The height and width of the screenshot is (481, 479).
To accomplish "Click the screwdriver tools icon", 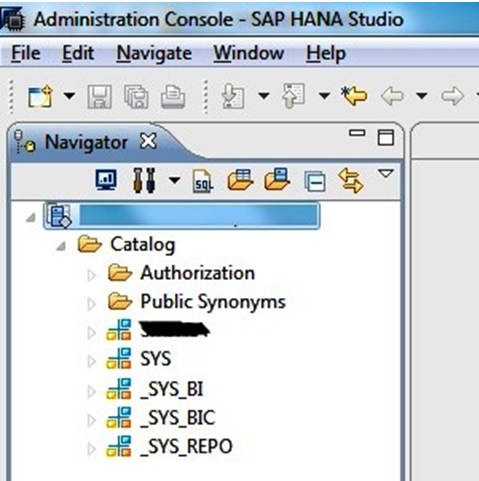I will (x=144, y=180).
